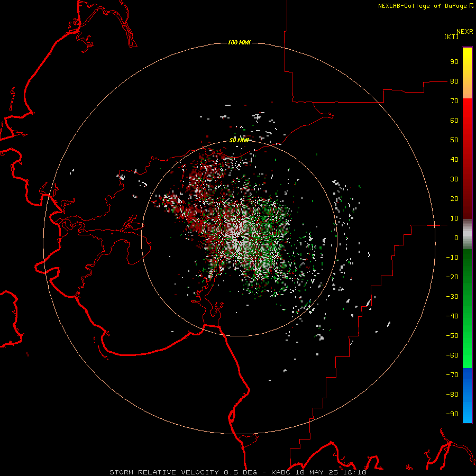Click the -40 value on the scale
The height and width of the screenshot is (476, 476).
(452, 316)
